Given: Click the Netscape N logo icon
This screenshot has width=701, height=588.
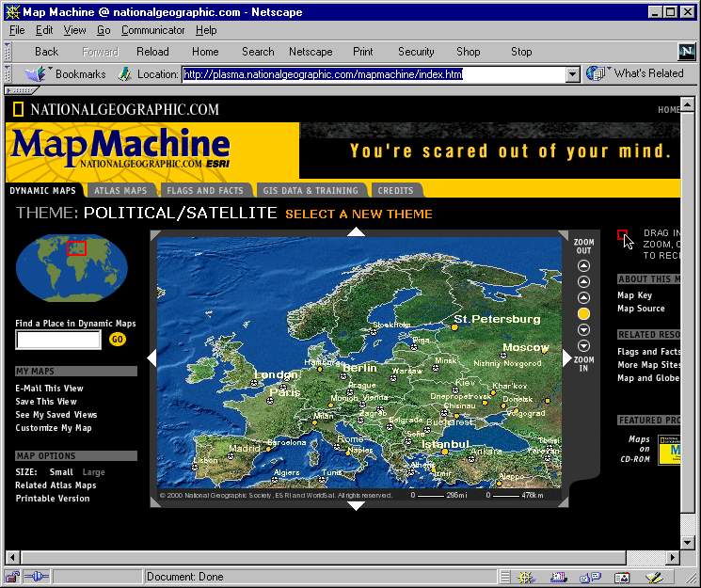Looking at the screenshot, I should coord(686,52).
